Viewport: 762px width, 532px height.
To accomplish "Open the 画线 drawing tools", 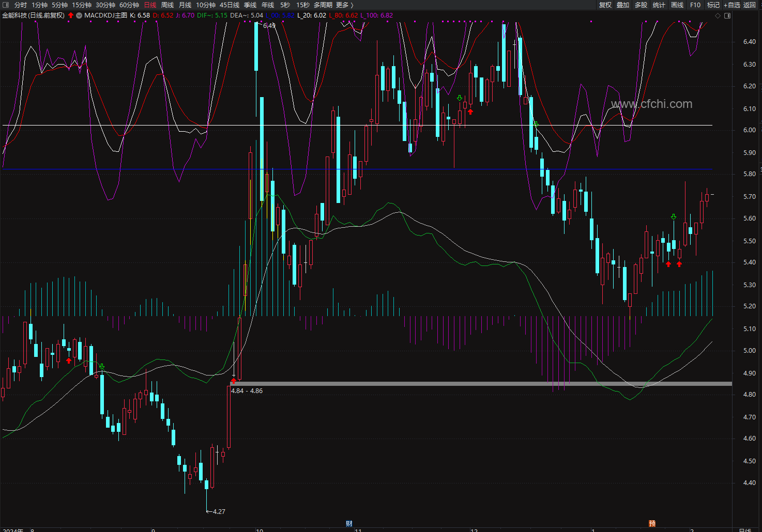I will click(x=677, y=5).
